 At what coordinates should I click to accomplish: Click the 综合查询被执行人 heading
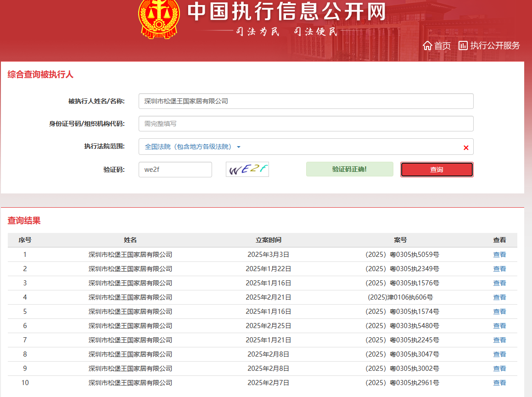pos(40,75)
